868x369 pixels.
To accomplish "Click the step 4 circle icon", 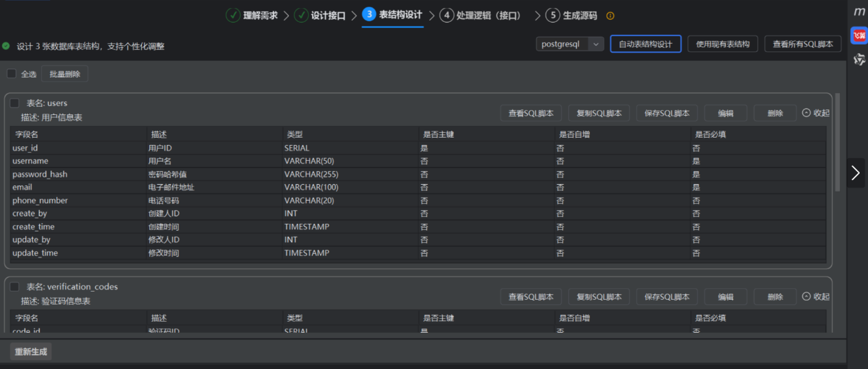I will coord(447,15).
